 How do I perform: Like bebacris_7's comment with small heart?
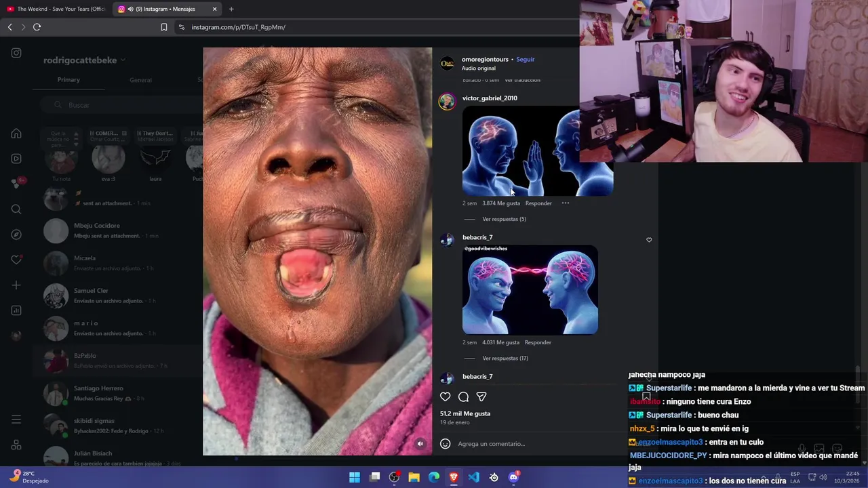point(649,240)
